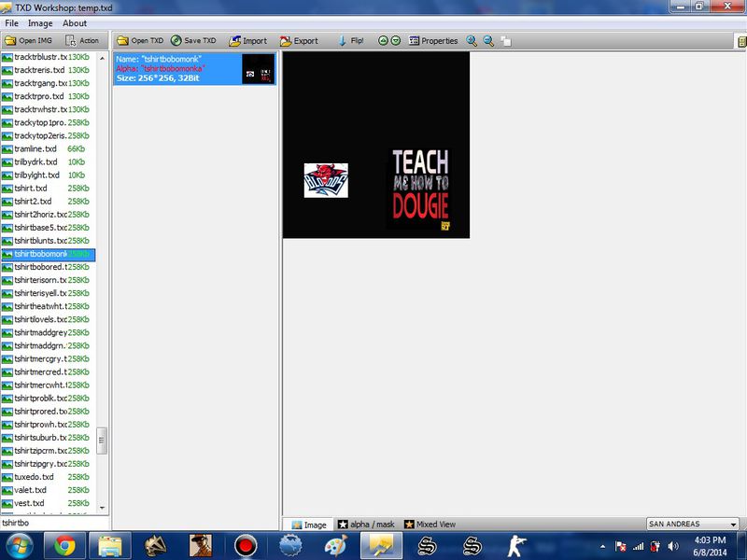Select tshirterisyell file in list
The width and height of the screenshot is (747, 560).
[x=49, y=293]
